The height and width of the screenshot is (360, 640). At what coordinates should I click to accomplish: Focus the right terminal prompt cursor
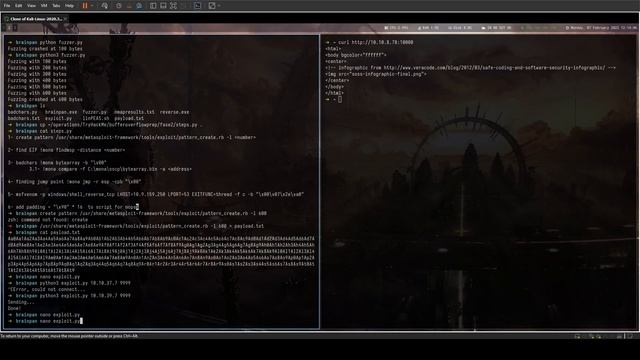pyautogui.click(x=340, y=99)
